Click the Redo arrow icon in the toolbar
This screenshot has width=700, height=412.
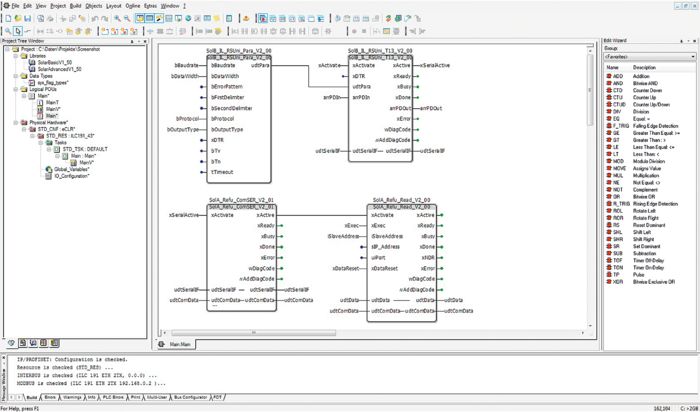pos(104,18)
